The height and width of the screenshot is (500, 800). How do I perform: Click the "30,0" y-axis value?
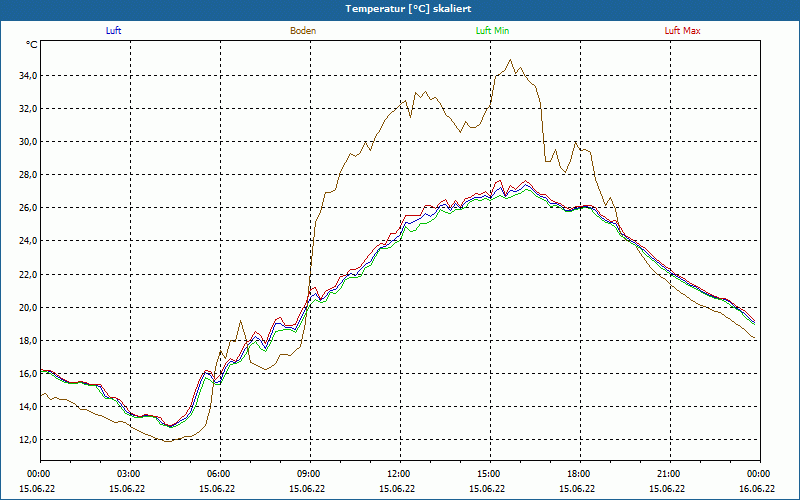[28, 142]
